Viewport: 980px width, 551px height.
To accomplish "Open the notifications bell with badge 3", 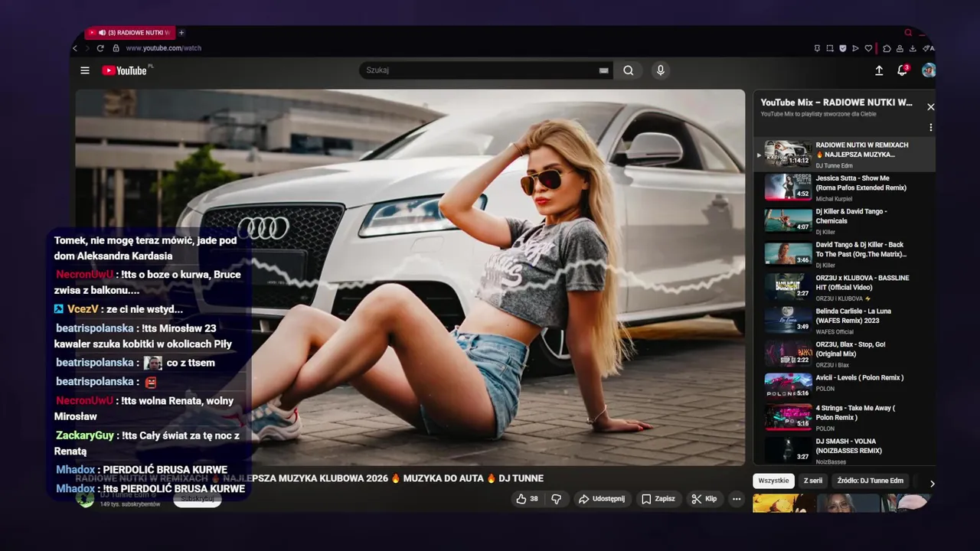I will pyautogui.click(x=903, y=70).
